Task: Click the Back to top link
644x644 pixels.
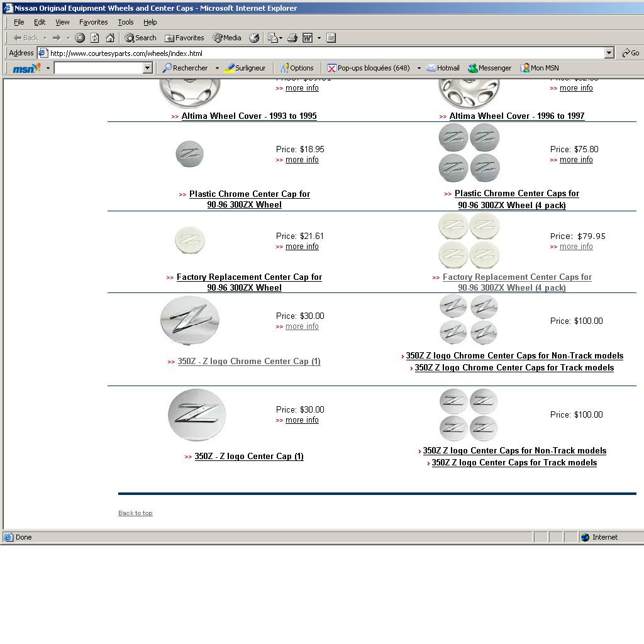Action: point(135,513)
